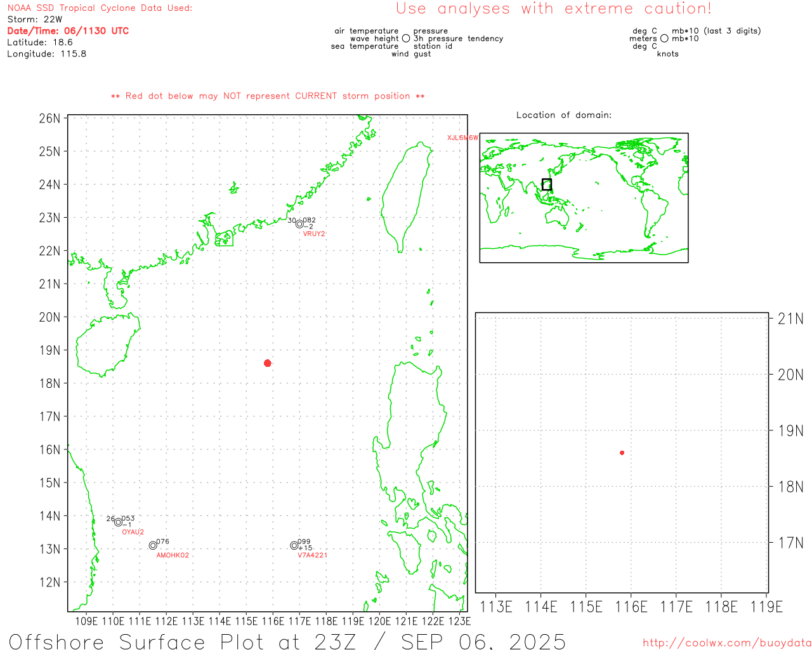Click the 'Latitude: 18.6' line
Viewport: 812px width, 650px height.
40,43
